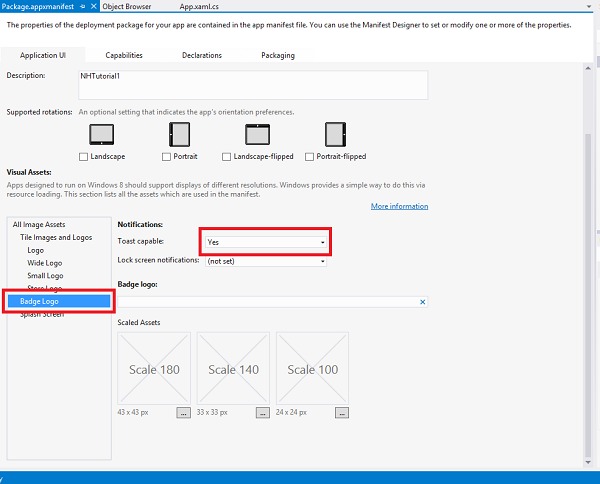Close the Package.appxmanifest tab
This screenshot has width=600, height=484.
coord(93,6)
